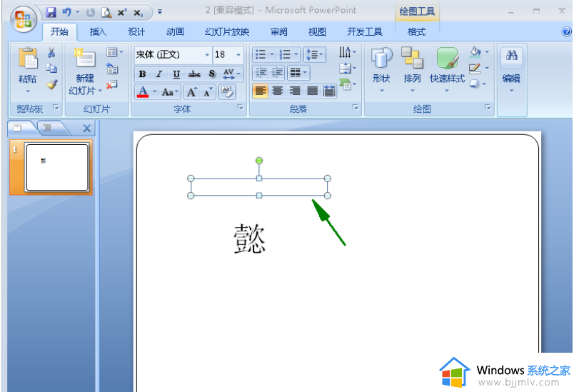Add a new slide with 新建幻灯片 icon
Viewport: 574px width, 392px height.
[85, 58]
